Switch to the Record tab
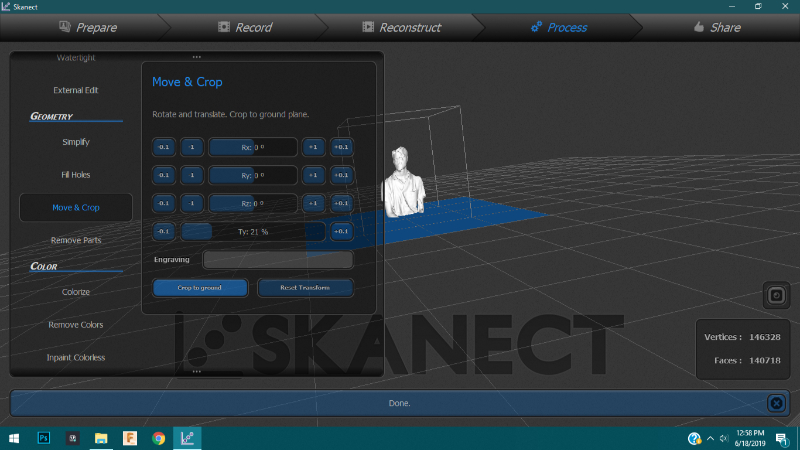Screen dimensions: 800x450 pyautogui.click(x=245, y=28)
